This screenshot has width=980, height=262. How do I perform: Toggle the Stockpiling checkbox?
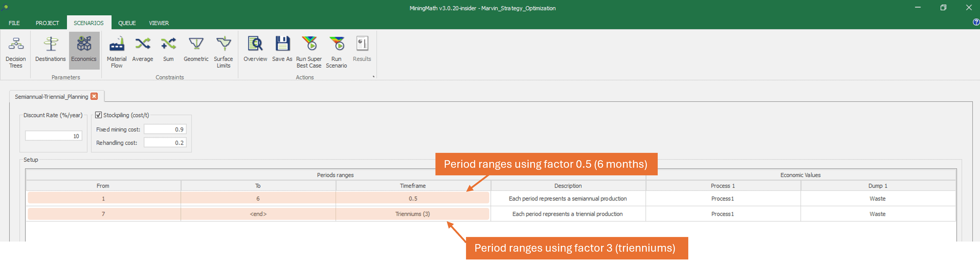pos(99,115)
